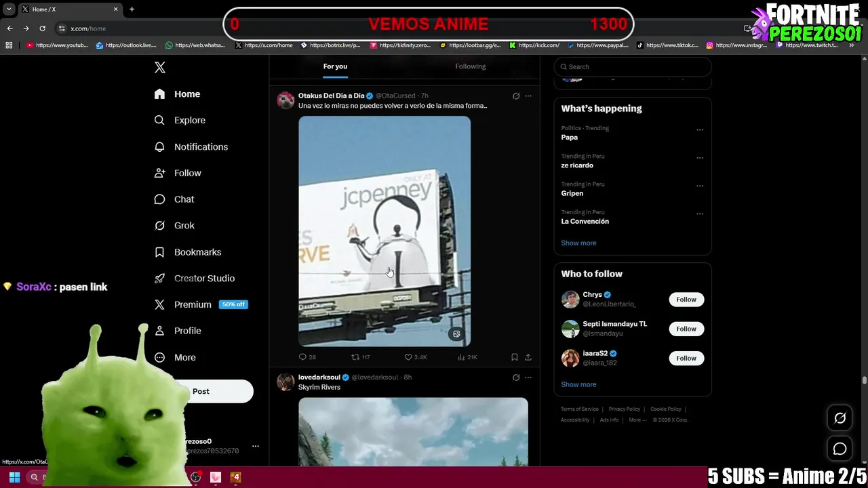Image resolution: width=868 pixels, height=488 pixels.
Task: Open the browser apps grid icon in bookmarks bar
Action: point(9,45)
